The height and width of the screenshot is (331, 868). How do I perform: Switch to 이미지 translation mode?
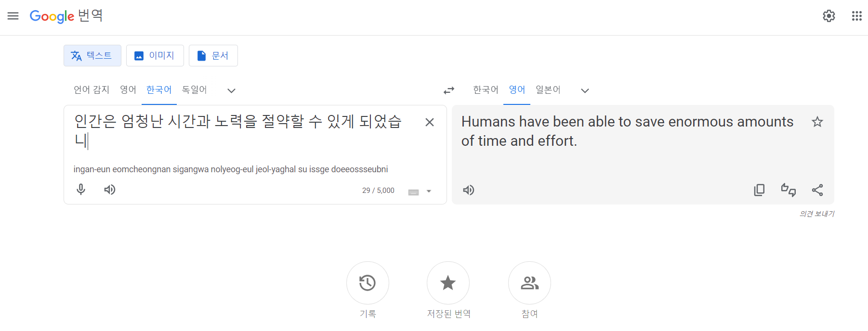tap(155, 56)
